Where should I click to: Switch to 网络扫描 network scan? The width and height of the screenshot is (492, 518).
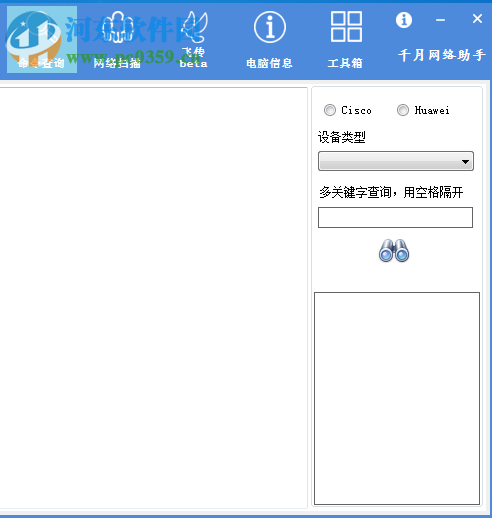tap(117, 39)
